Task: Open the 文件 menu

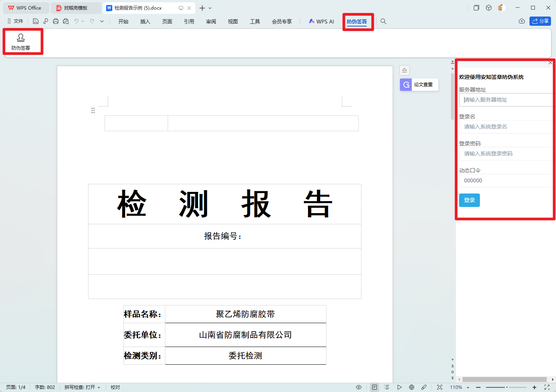Action: (x=15, y=21)
